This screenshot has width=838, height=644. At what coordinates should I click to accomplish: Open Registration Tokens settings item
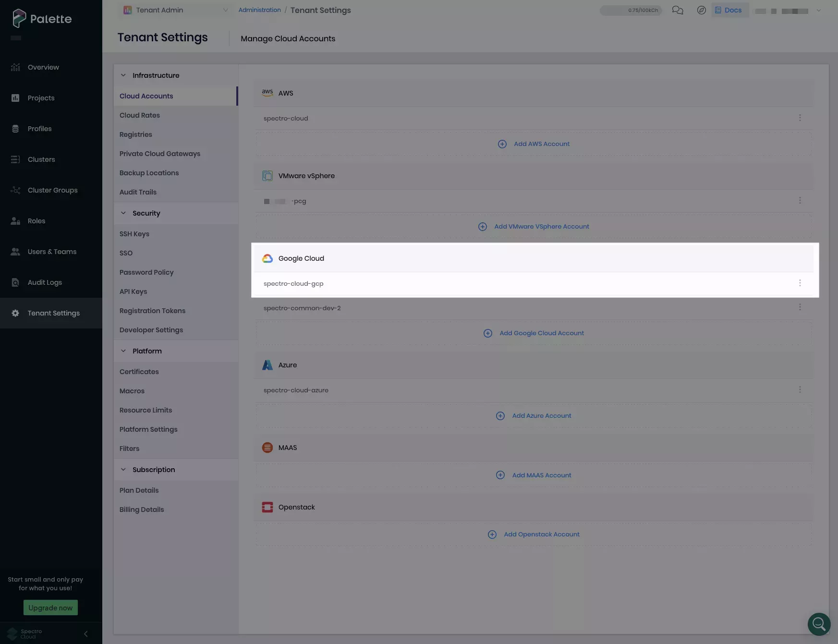152,311
